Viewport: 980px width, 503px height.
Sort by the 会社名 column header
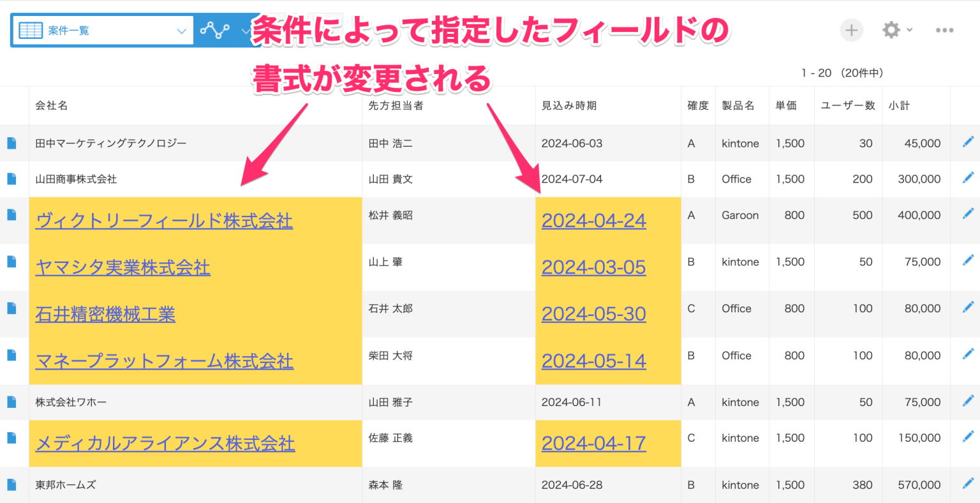[x=52, y=105]
